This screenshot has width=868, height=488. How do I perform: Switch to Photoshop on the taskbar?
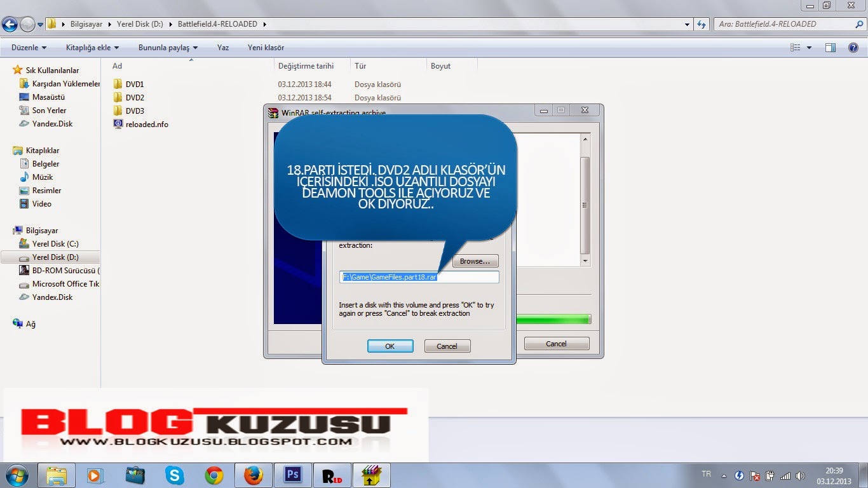(x=292, y=475)
